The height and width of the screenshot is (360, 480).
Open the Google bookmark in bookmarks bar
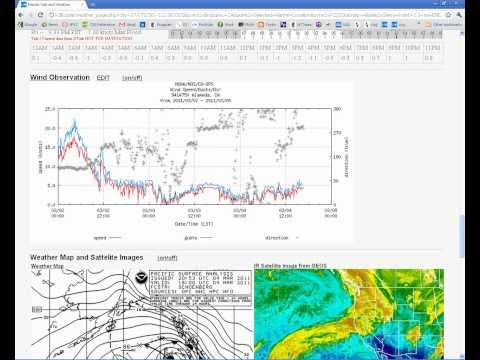click(28, 25)
